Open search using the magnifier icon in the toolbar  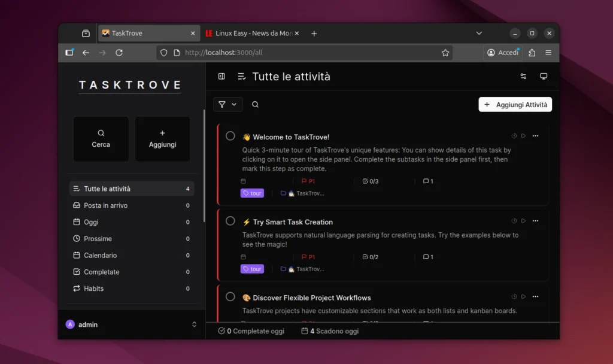tap(255, 104)
